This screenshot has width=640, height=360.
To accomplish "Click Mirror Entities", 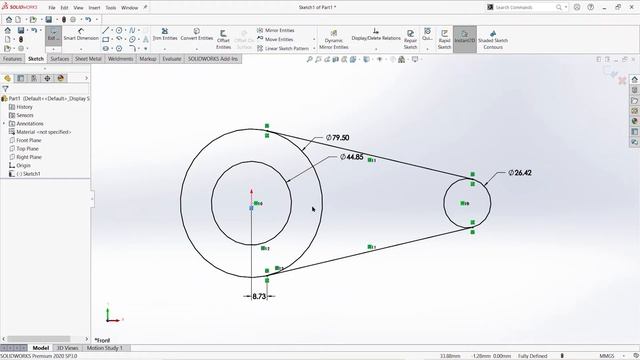I will [276, 30].
